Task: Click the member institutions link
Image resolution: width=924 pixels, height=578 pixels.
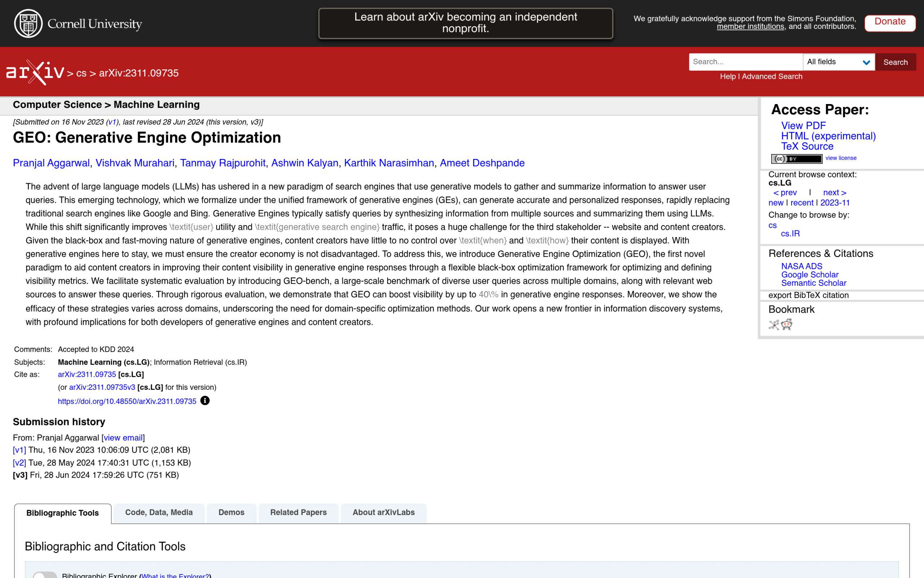Action: [x=750, y=27]
